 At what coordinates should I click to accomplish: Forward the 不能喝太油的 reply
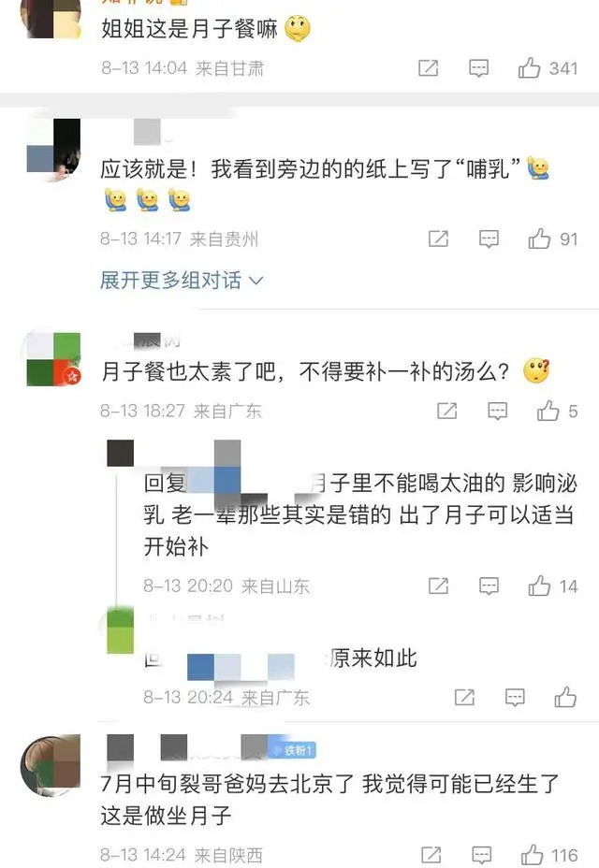(x=438, y=586)
